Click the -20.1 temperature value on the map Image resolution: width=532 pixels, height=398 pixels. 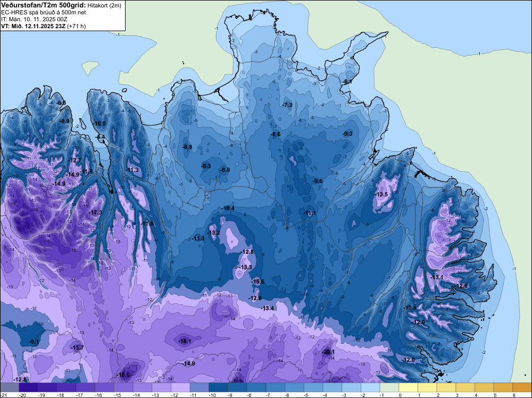329,352
